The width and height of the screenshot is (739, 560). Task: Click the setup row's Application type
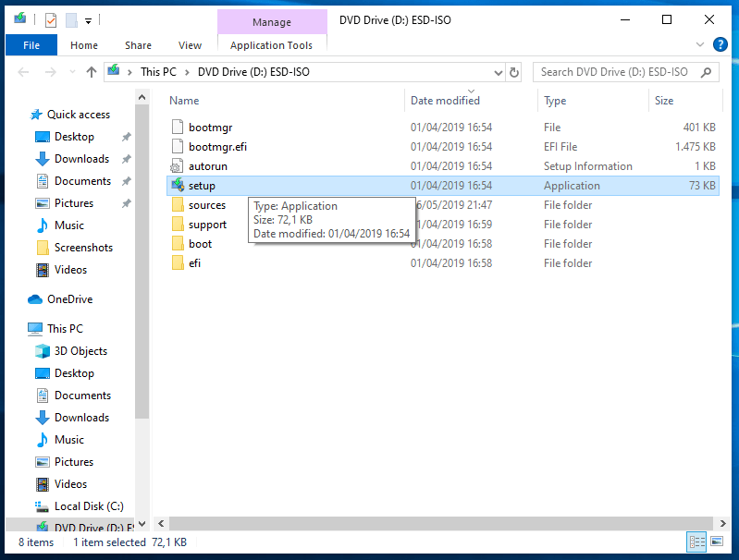click(x=572, y=186)
